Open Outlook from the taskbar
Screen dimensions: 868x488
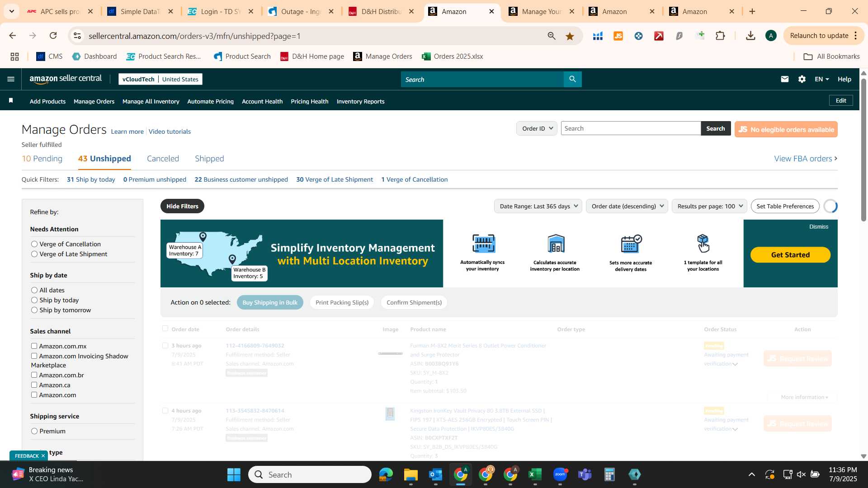pos(435,474)
